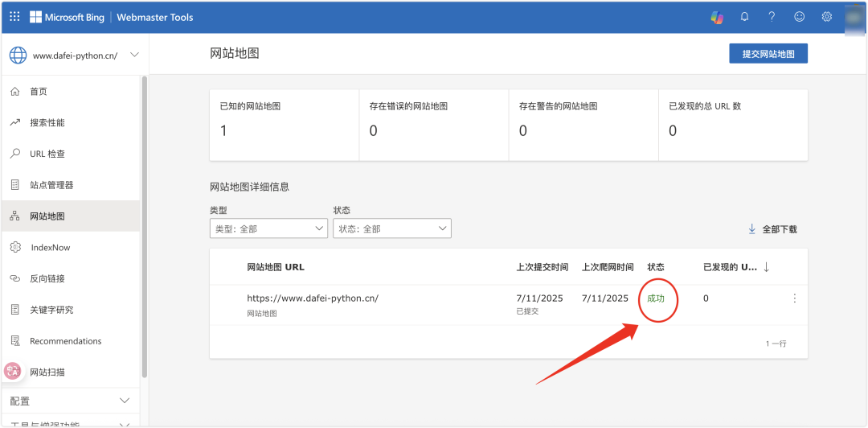Viewport: 868px width, 428px height.
Task: Open IndexNow in the sidebar
Action: tap(70, 247)
